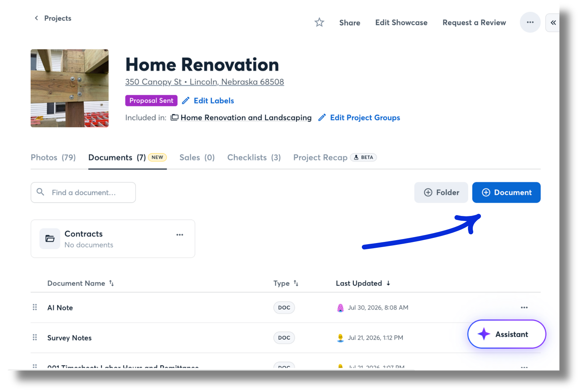Switch to the Photos tab
The height and width of the screenshot is (392, 586).
pyautogui.click(x=53, y=157)
